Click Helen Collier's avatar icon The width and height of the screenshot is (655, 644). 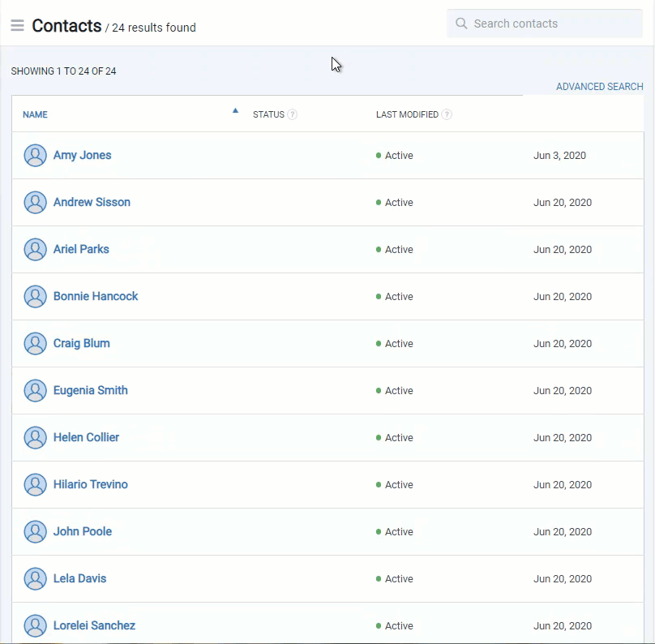pos(35,437)
